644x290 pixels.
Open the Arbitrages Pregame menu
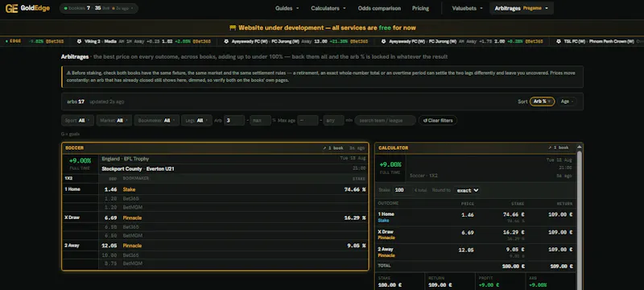[521, 8]
